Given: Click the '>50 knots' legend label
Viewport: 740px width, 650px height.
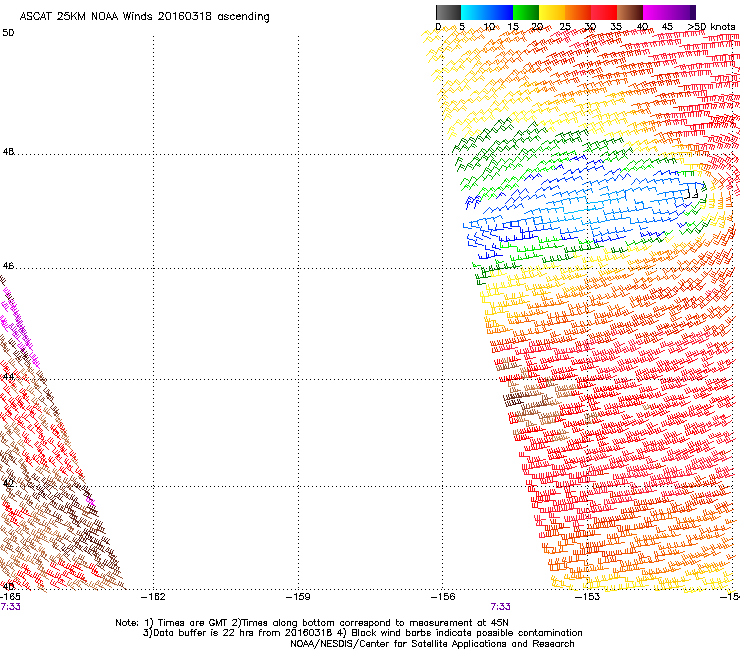Looking at the screenshot, I should click(x=711, y=27).
